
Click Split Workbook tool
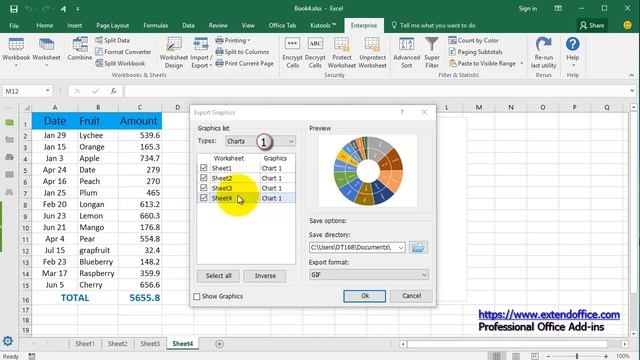[120, 63]
